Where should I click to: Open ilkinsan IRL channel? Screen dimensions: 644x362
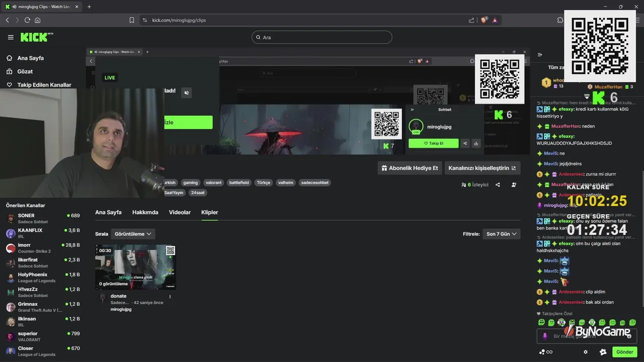click(43, 321)
